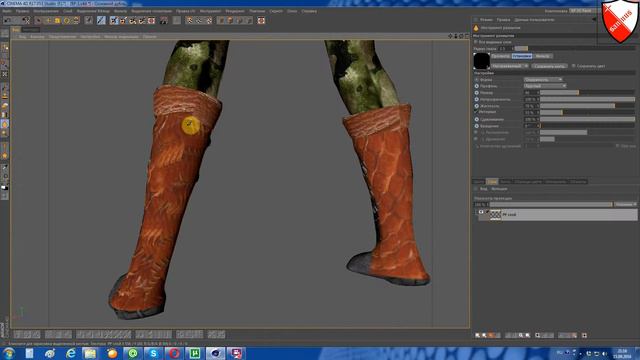Open uTorrent from the taskbar
The width and height of the screenshot is (640, 360).
coord(195,353)
